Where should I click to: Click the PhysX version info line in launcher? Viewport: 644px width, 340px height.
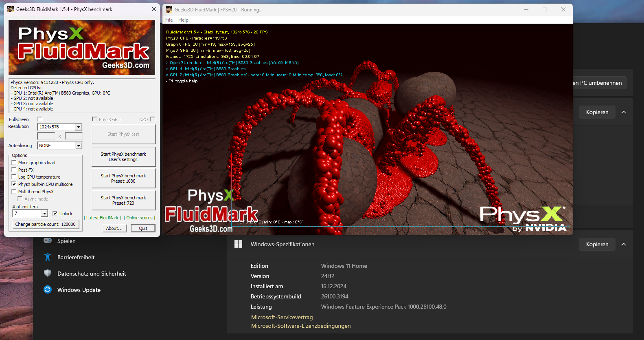pos(52,82)
